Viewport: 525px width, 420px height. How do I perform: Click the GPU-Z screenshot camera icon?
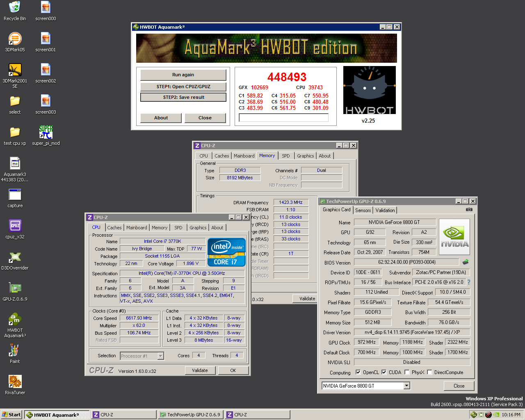[x=469, y=210]
